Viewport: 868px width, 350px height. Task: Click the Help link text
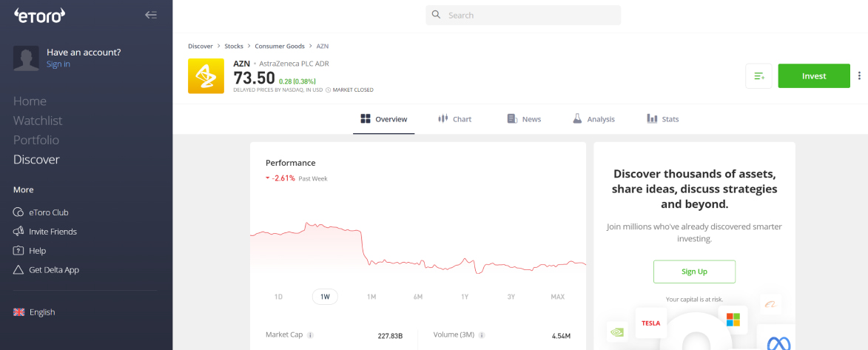[x=38, y=250]
